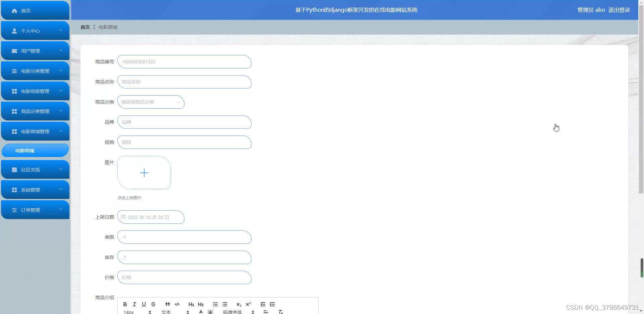644x314 pixels.
Task: Clear formatting in the editor
Action: (x=281, y=312)
